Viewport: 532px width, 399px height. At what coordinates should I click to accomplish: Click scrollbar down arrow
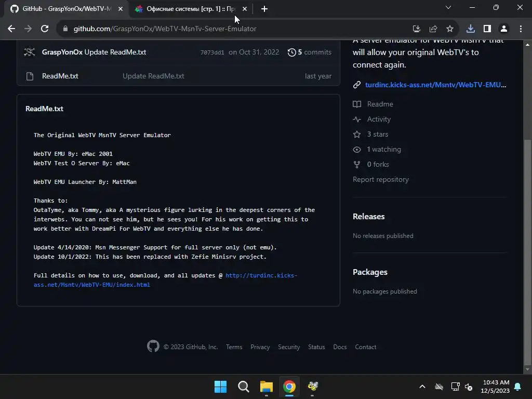coord(527,369)
